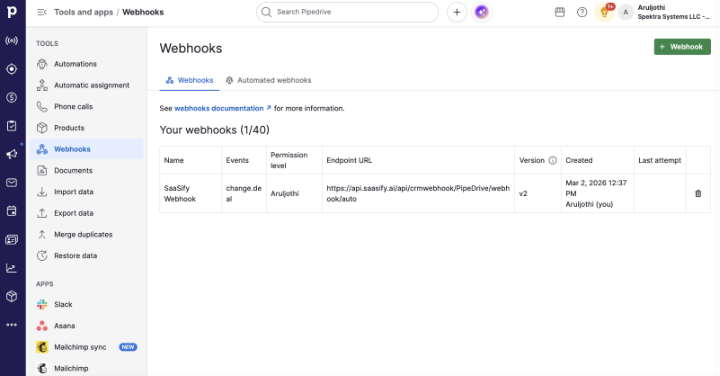Open the user avatar account menu
Viewport: 720px width, 376px height.
tap(625, 12)
